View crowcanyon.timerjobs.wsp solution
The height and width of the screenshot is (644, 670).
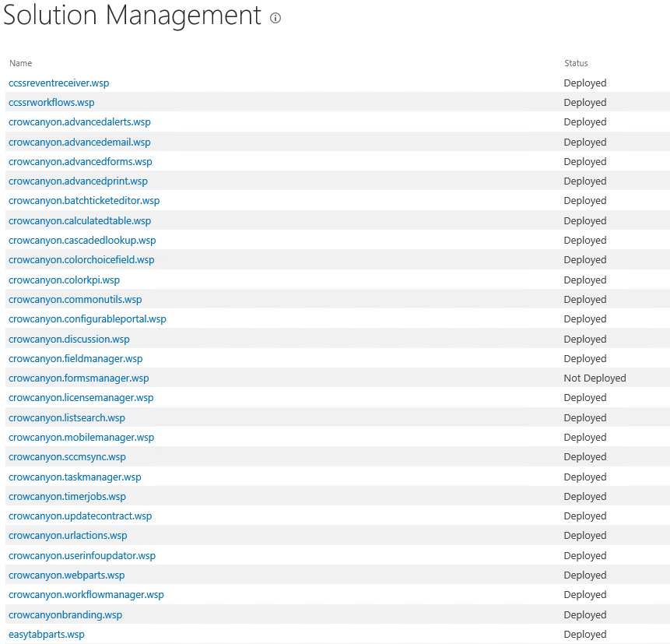click(x=68, y=497)
